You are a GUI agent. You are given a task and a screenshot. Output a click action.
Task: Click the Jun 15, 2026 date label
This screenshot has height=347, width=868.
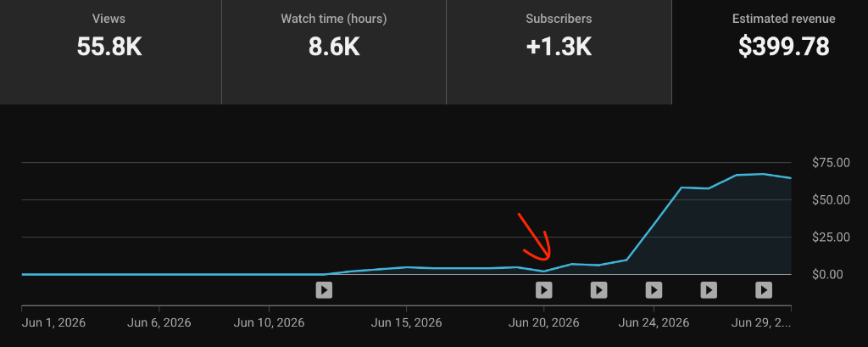coord(406,322)
